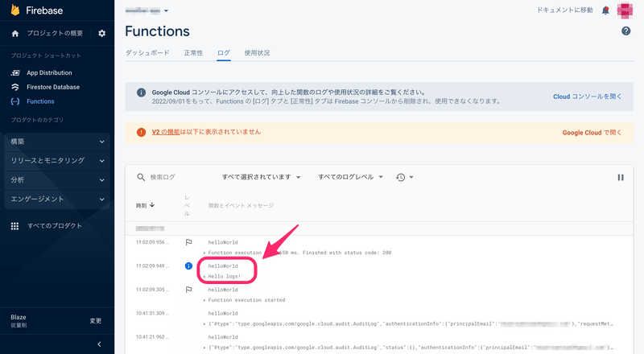This screenshot has width=644, height=354.
Task: Switch to the ダッシュボード tab
Action: (147, 53)
